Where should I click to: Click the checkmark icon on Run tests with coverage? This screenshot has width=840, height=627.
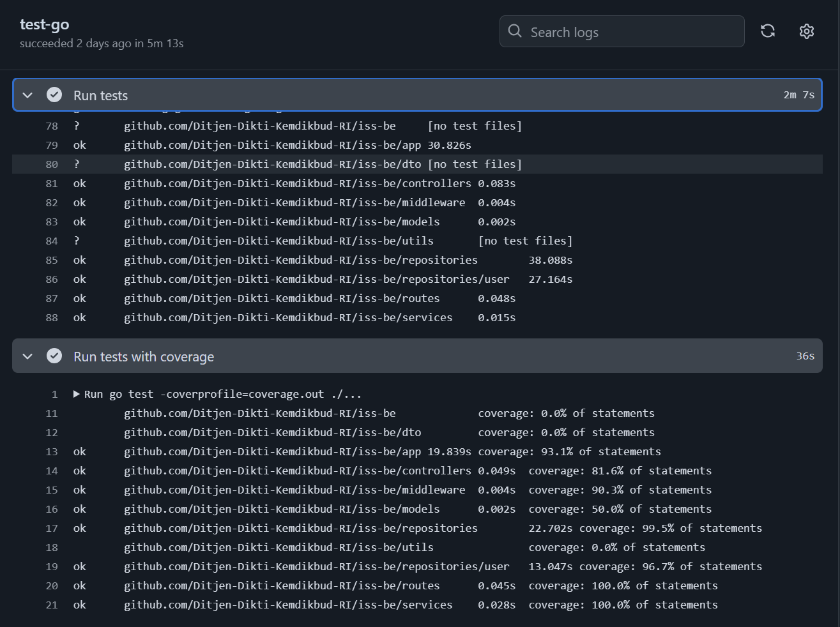pyautogui.click(x=54, y=356)
